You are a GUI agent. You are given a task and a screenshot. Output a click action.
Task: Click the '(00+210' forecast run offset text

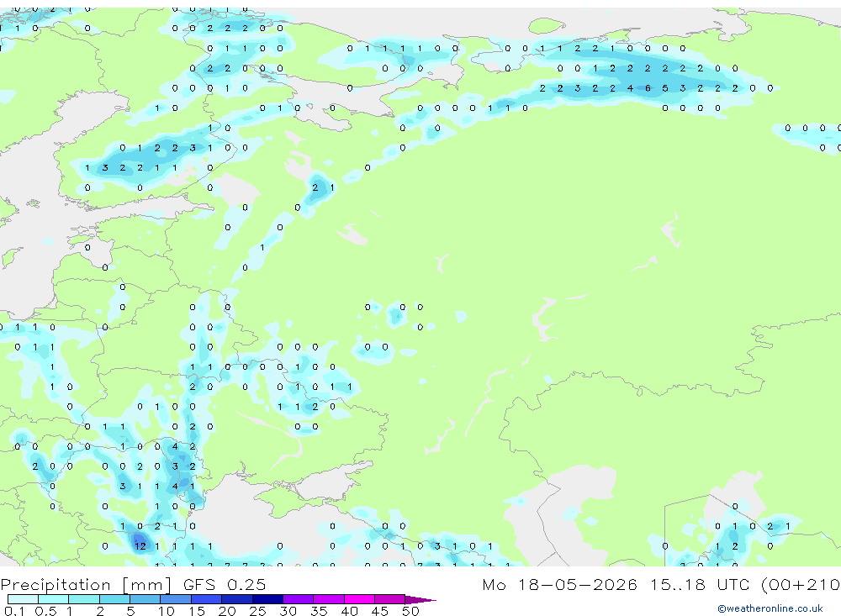coord(801,584)
